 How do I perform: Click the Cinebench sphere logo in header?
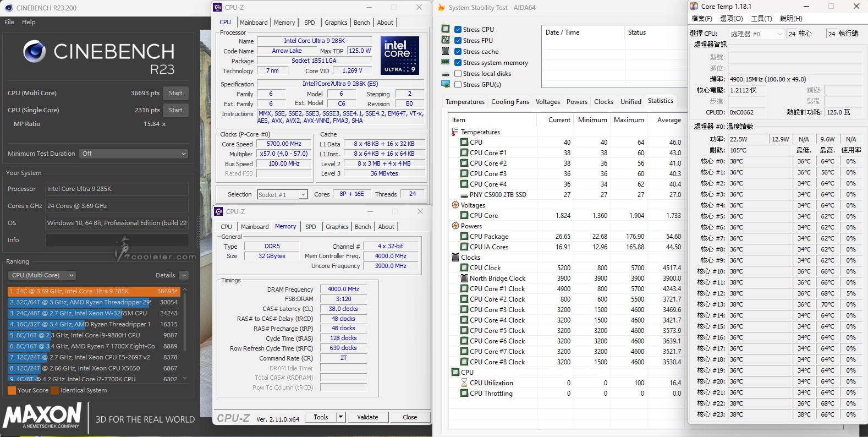pyautogui.click(x=35, y=52)
